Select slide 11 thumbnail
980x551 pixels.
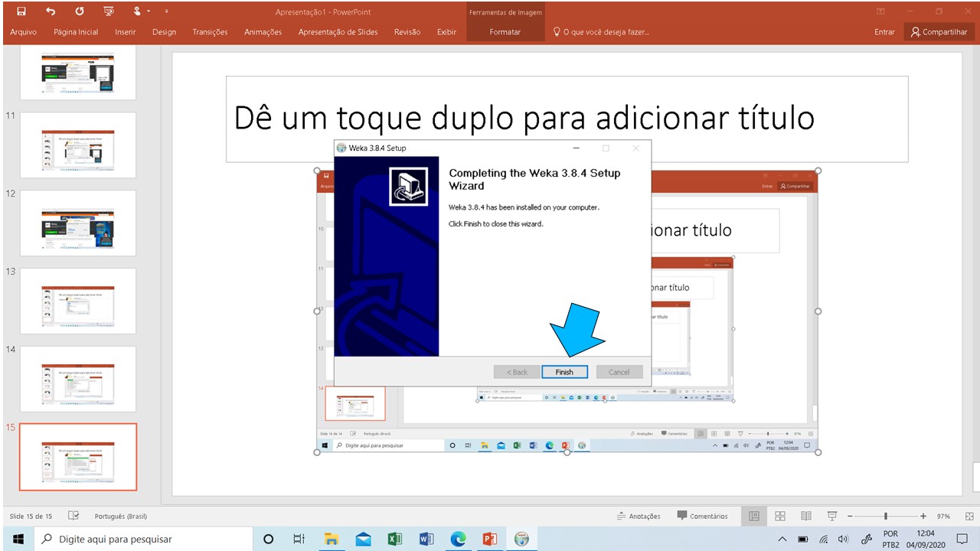pos(78,145)
